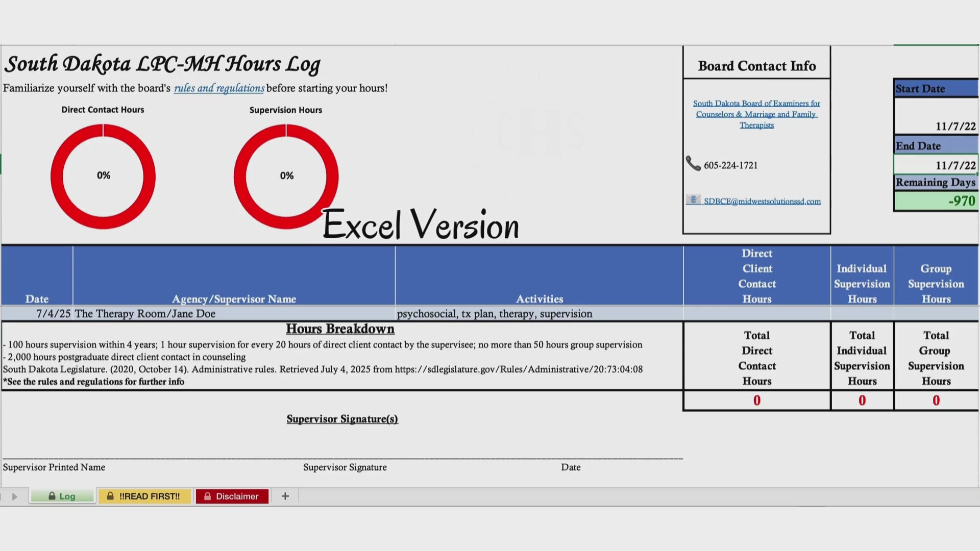Click the Board Contact Info heading
This screenshot has width=980, height=551.
coord(757,66)
